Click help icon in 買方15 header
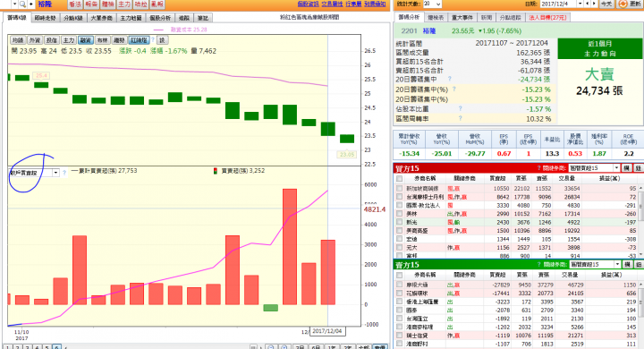Screen dimensions: 644x349 [x=538, y=168]
